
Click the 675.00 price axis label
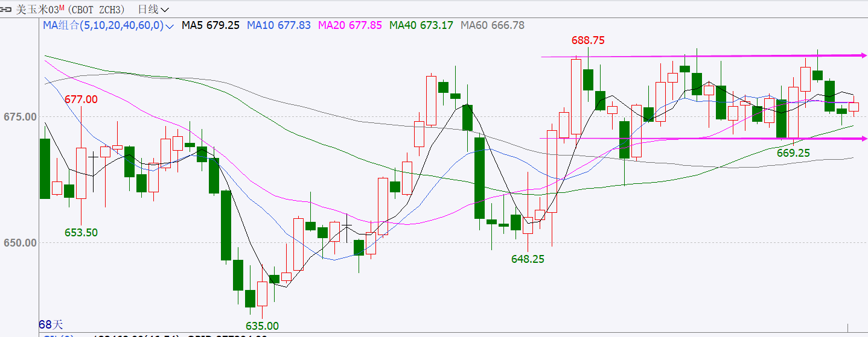(x=19, y=116)
